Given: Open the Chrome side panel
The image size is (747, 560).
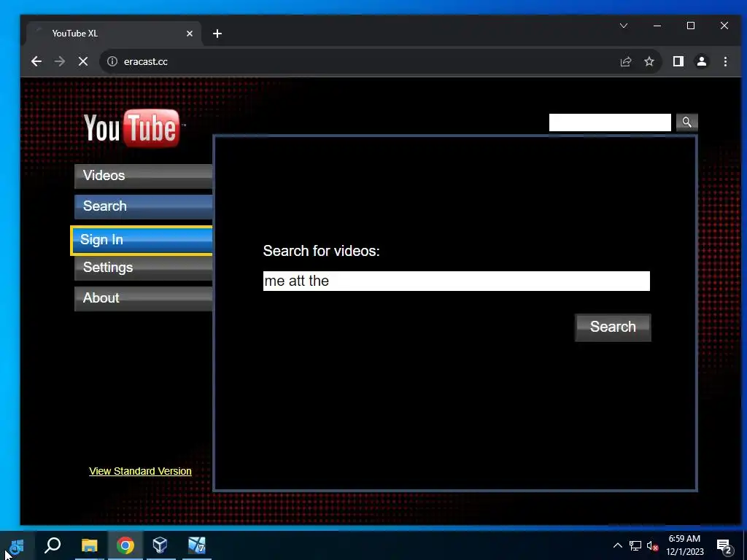Looking at the screenshot, I should [678, 61].
